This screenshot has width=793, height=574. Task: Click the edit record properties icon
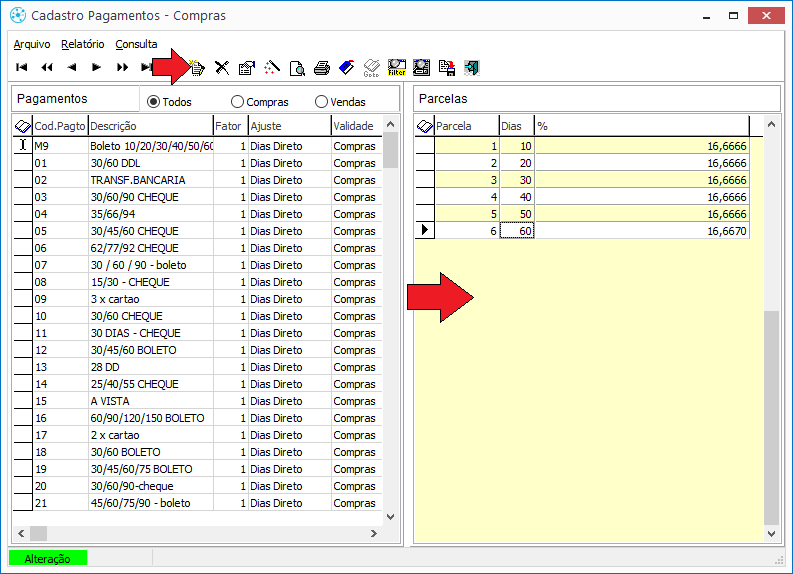(x=247, y=67)
